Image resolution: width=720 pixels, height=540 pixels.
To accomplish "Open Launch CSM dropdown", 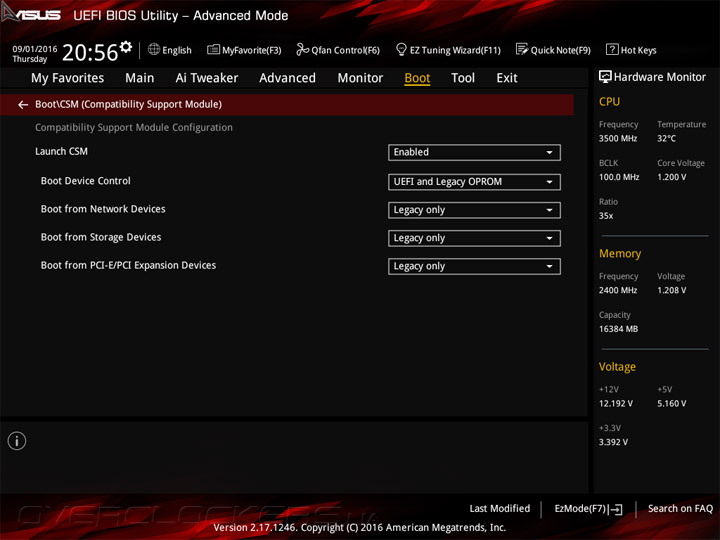I will coord(474,152).
